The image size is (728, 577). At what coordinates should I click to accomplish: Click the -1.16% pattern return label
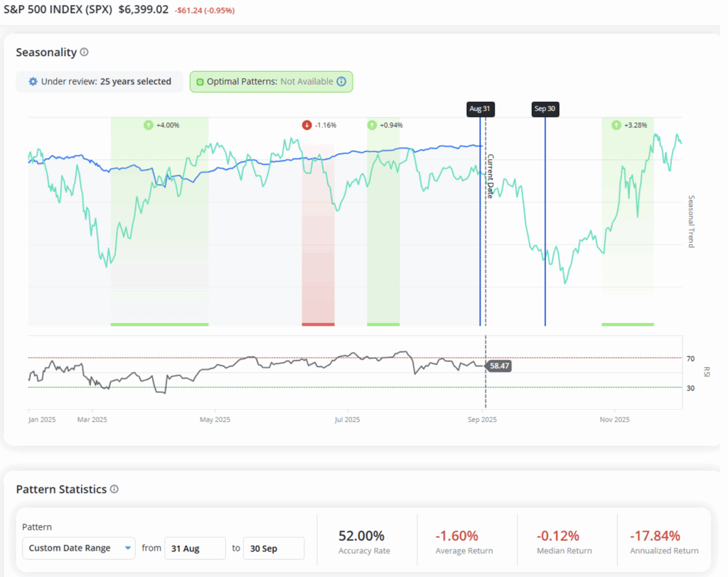pos(326,125)
